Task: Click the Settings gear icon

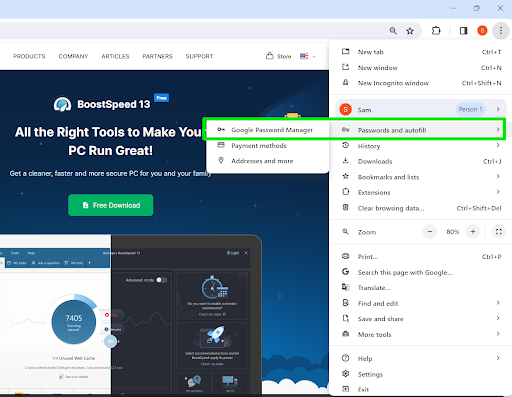Action: pyautogui.click(x=346, y=374)
